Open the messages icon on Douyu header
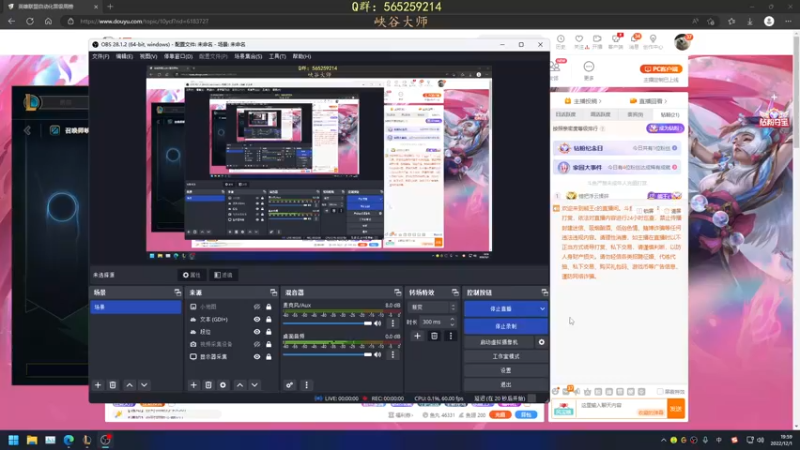The image size is (800, 450). click(x=634, y=41)
